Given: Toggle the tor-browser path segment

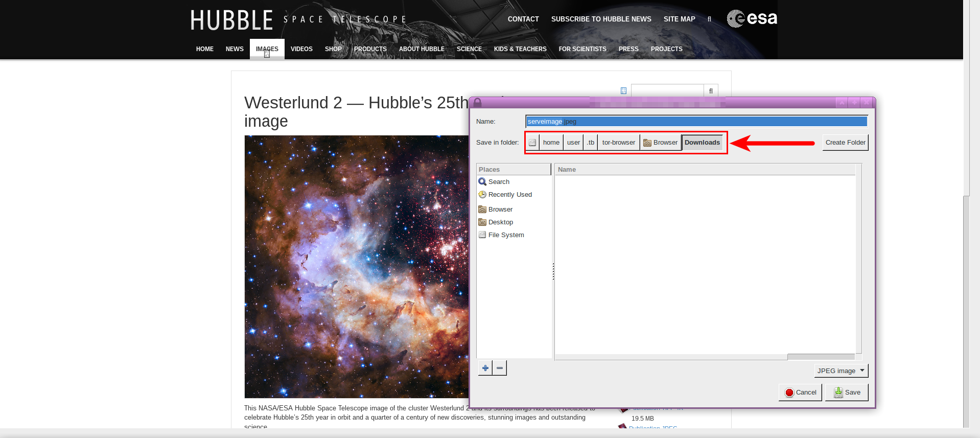Looking at the screenshot, I should coord(618,143).
